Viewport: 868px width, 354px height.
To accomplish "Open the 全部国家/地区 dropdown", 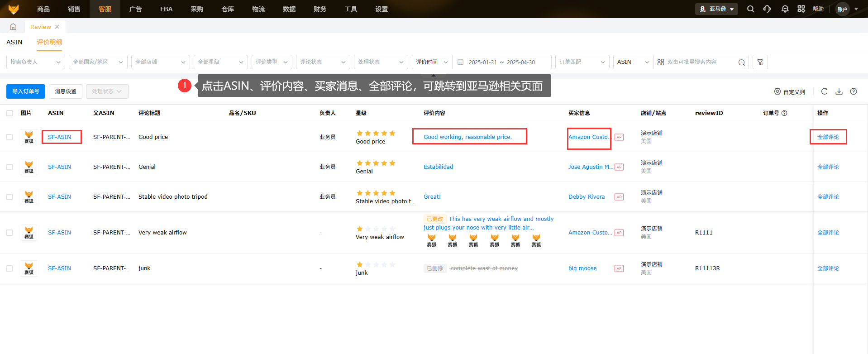I will [x=98, y=62].
